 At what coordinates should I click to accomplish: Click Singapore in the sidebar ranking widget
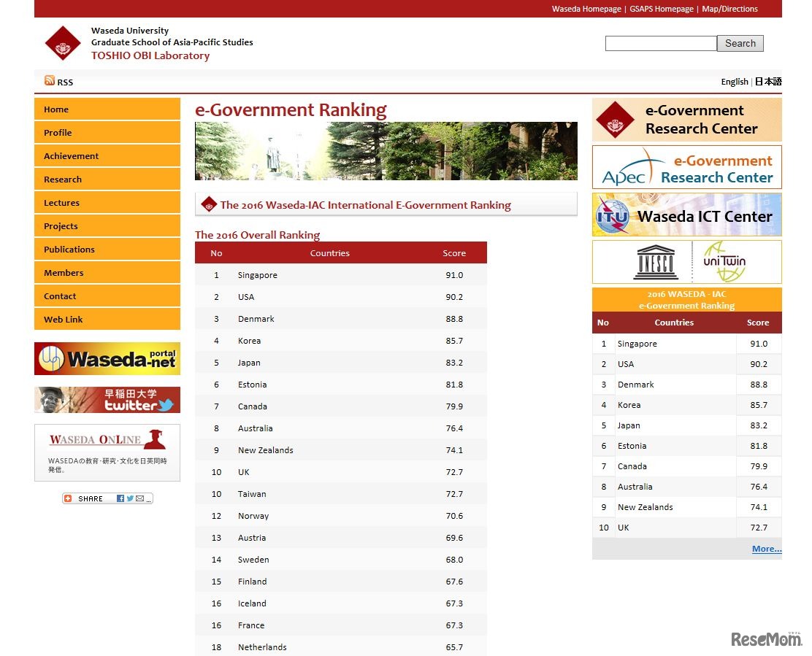point(637,344)
